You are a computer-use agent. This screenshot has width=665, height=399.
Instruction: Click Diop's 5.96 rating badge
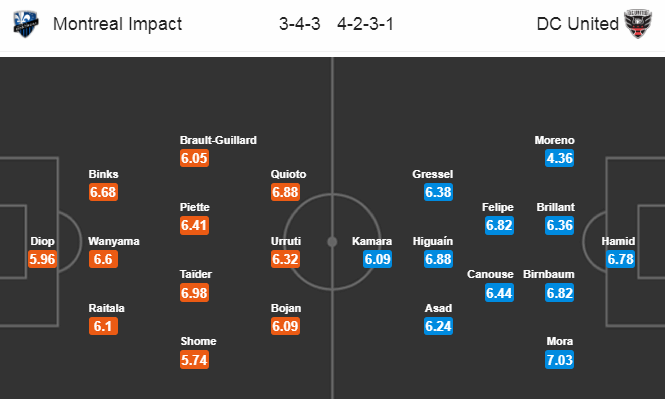(42, 259)
